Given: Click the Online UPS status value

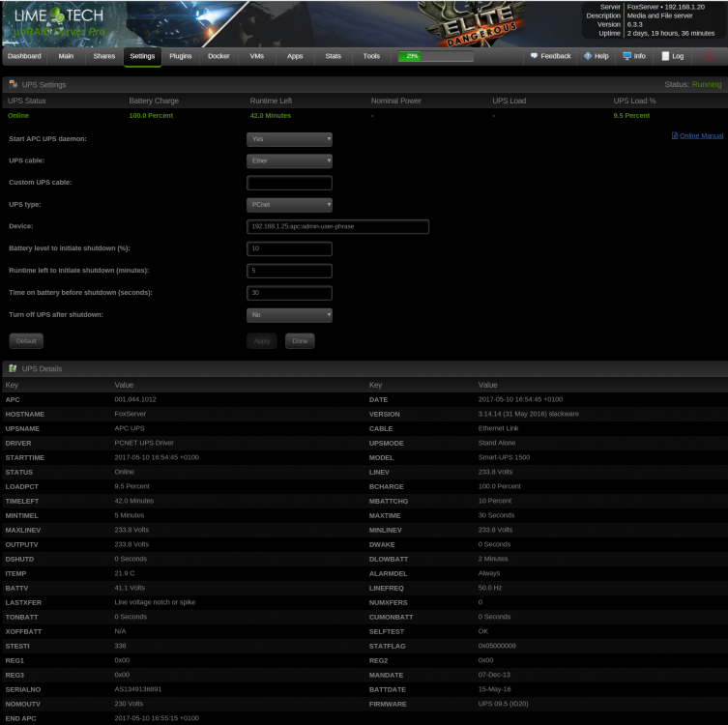Looking at the screenshot, I should click(x=18, y=115).
